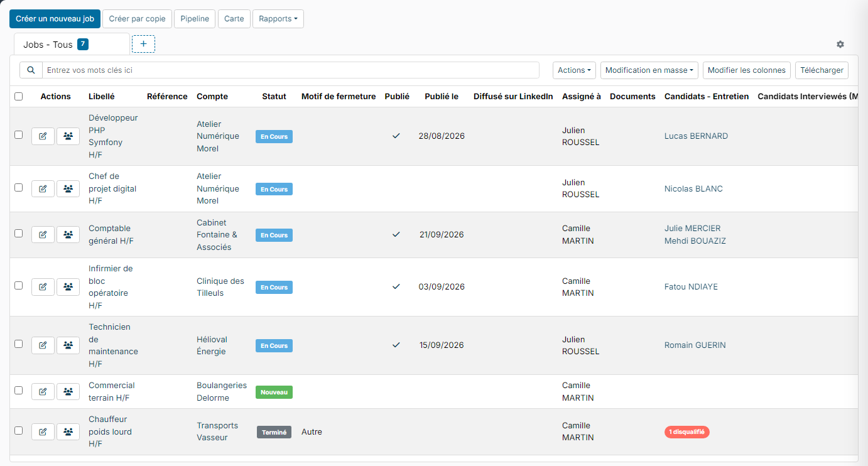Click Créer un nouveau job
Screen dimensions: 868x466
[55, 19]
